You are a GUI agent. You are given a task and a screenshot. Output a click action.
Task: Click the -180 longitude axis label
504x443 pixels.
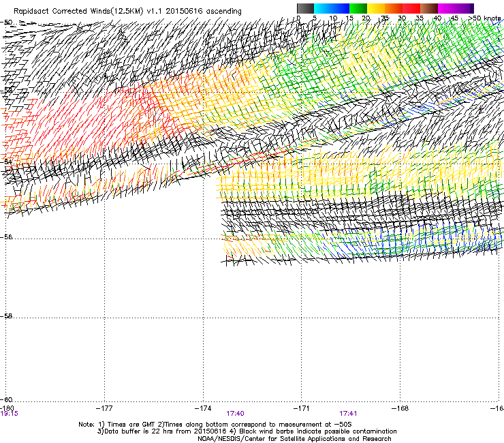pos(7,408)
